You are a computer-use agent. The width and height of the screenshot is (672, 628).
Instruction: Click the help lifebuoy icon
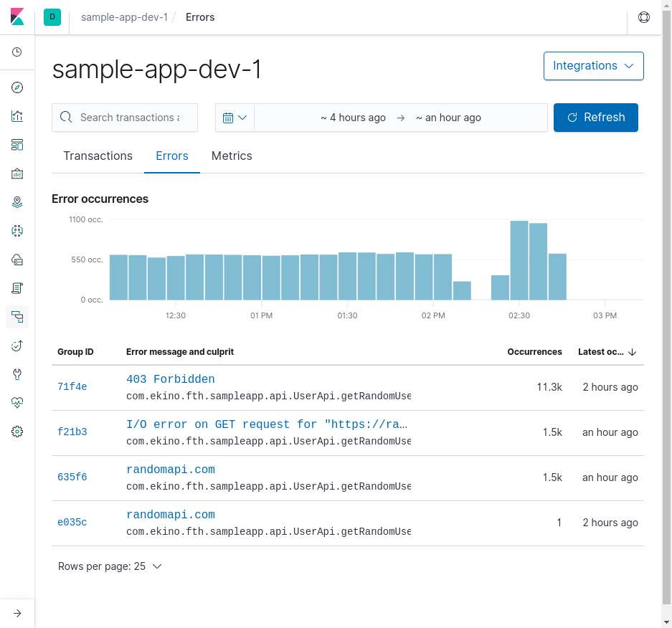click(644, 17)
